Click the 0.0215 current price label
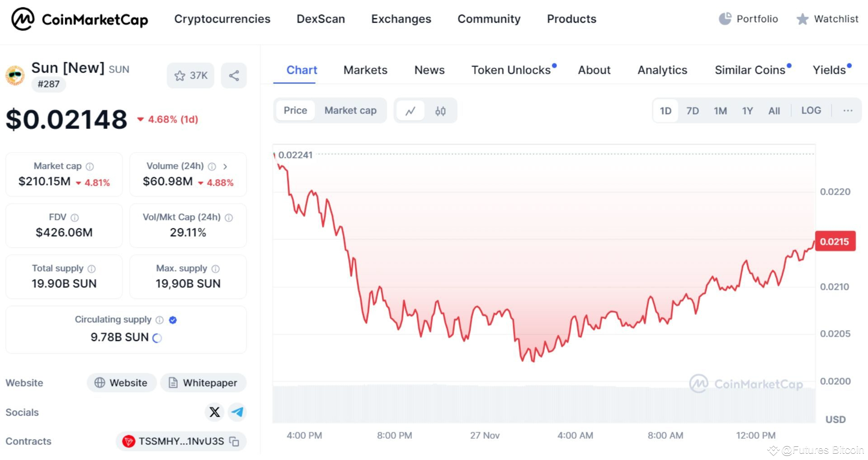The image size is (868, 460). pos(835,242)
